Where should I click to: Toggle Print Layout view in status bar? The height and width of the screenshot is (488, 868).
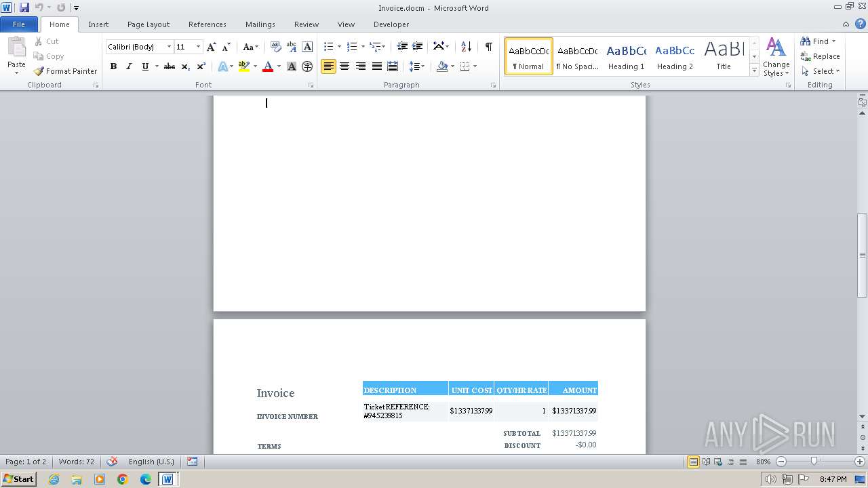pyautogui.click(x=693, y=462)
